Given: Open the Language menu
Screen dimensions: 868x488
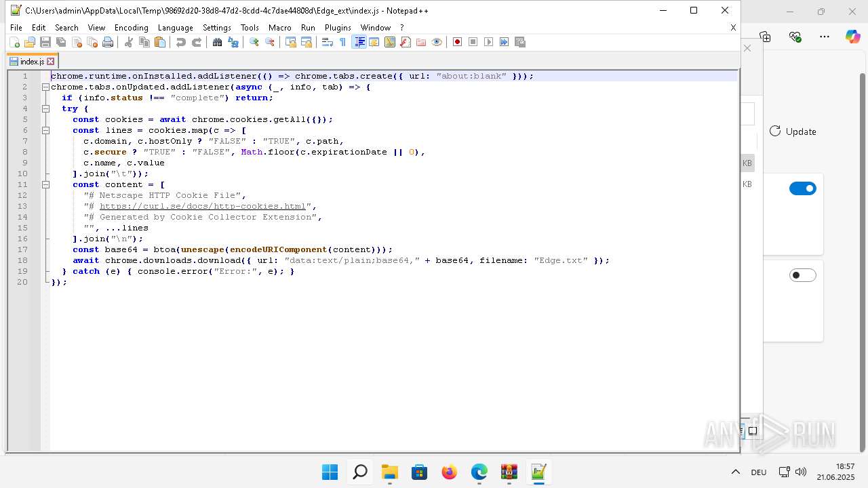Looking at the screenshot, I should pos(176,28).
